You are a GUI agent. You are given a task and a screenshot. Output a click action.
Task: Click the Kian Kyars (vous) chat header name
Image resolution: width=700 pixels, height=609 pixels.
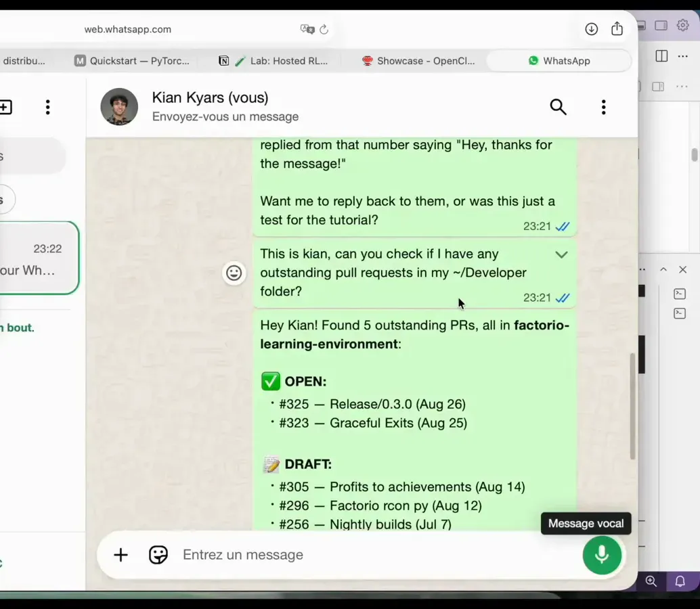click(x=210, y=97)
